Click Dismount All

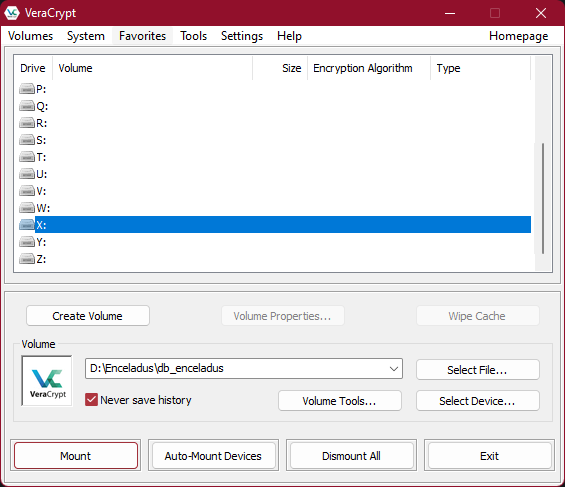click(351, 456)
